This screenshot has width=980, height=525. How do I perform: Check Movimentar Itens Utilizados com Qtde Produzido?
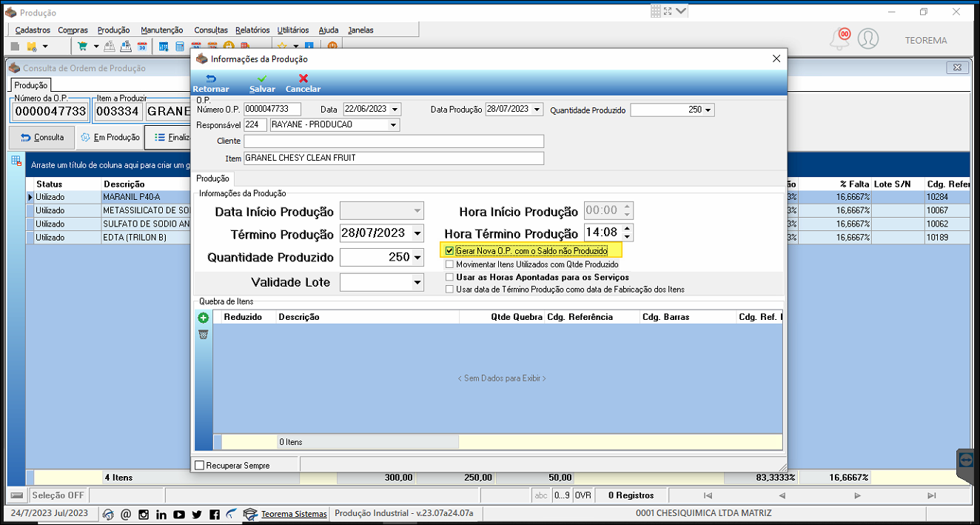(449, 264)
